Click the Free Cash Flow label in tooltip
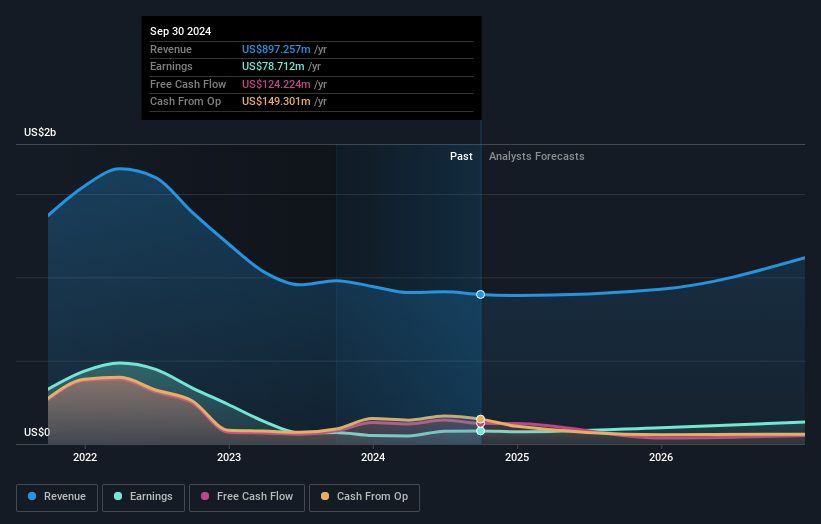 click(188, 84)
